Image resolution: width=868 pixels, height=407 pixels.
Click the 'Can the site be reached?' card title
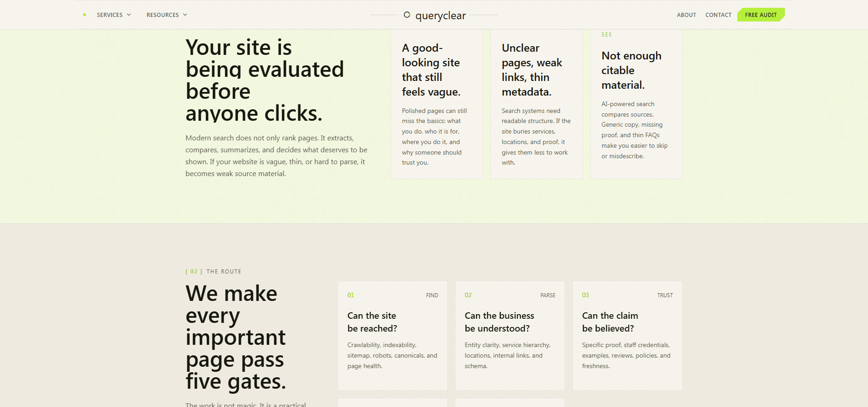372,322
